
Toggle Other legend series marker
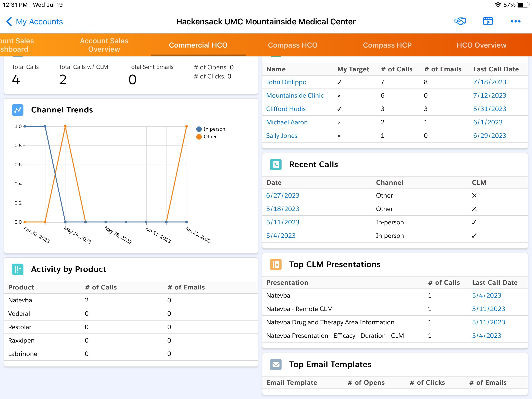(x=199, y=137)
